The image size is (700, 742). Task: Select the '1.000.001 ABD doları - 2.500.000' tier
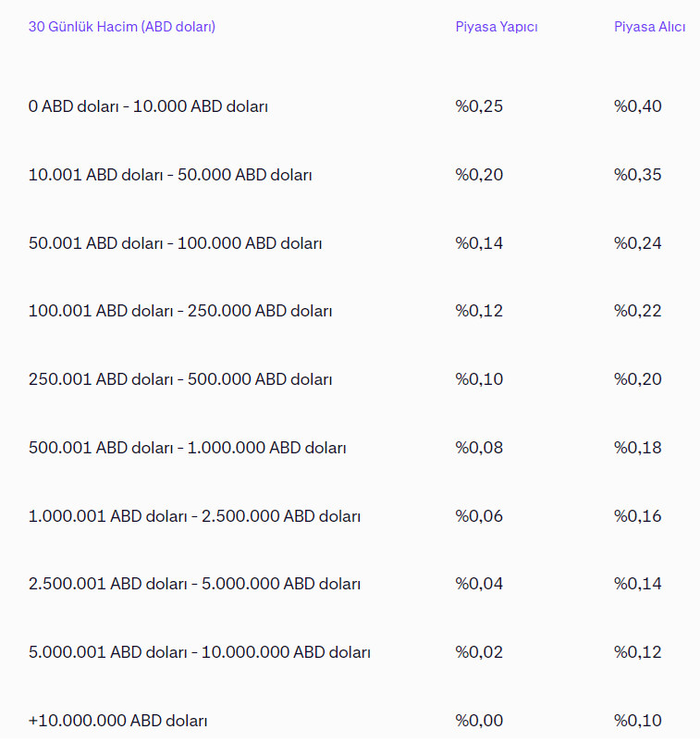point(194,516)
